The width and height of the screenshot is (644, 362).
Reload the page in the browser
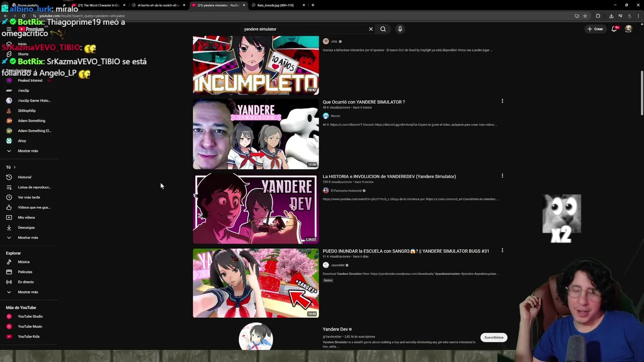click(23, 16)
